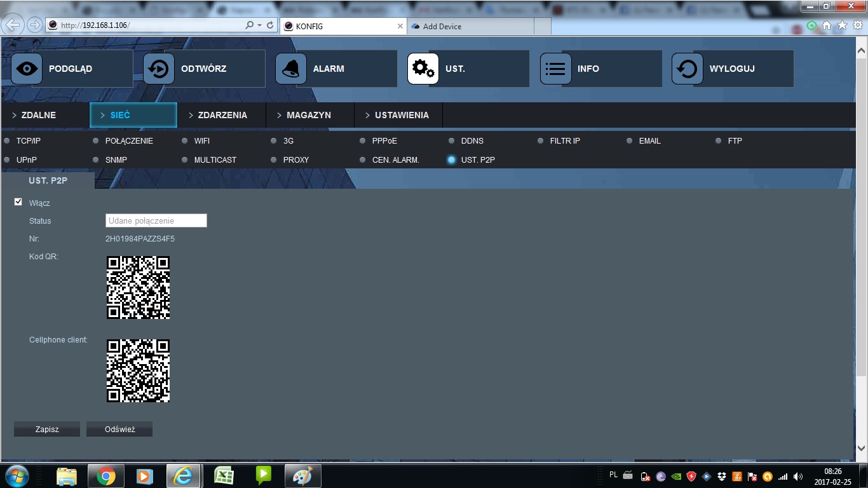Click the Kod QR code image
Screen dimensions: 868x488
tap(138, 287)
